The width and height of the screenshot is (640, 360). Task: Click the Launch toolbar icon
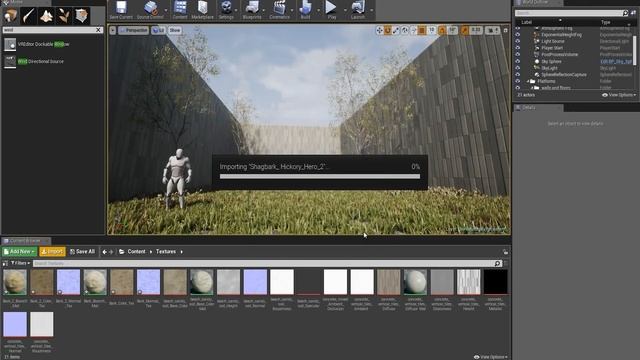(358, 10)
